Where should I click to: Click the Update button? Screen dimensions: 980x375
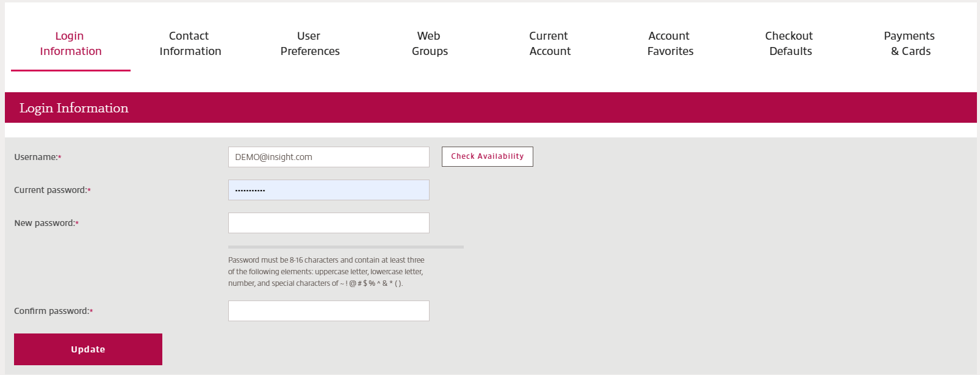88,349
